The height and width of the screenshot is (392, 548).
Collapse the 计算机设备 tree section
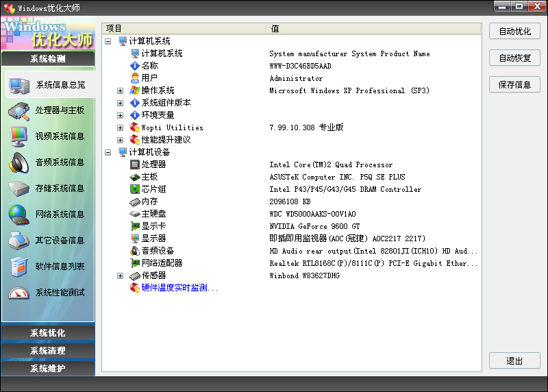click(x=108, y=152)
